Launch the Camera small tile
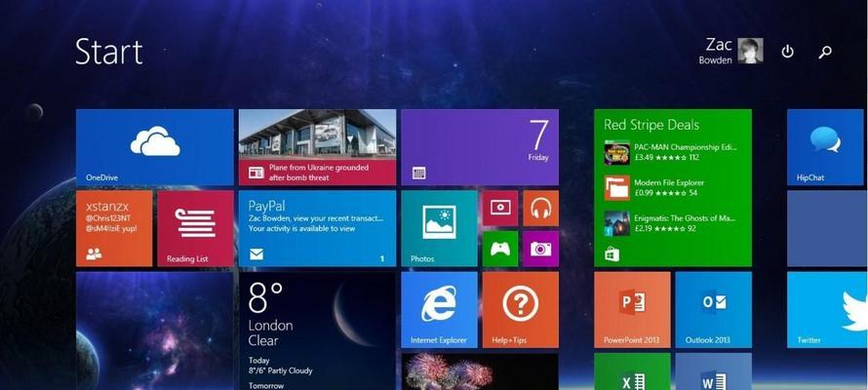Screen dimensions: 868x390 [541, 249]
